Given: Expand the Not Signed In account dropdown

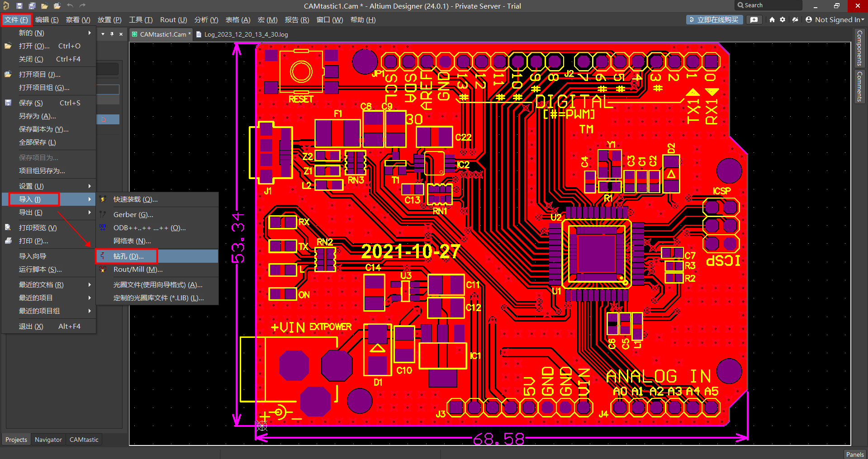Looking at the screenshot, I should click(x=835, y=20).
